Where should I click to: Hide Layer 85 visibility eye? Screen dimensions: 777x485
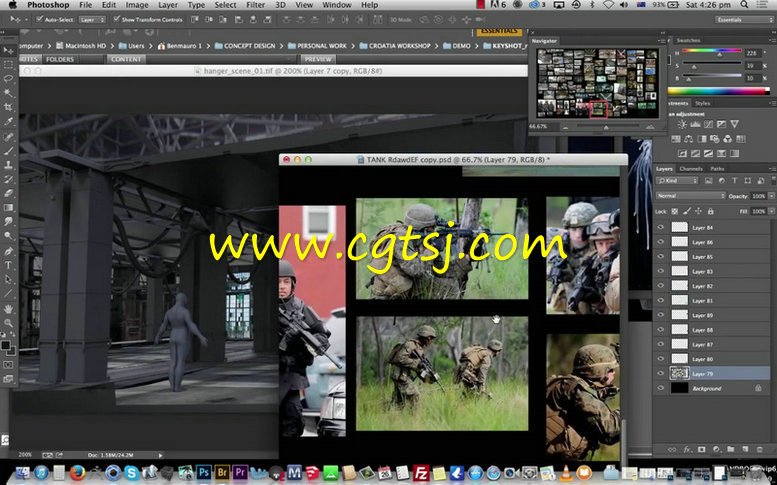pyautogui.click(x=661, y=257)
